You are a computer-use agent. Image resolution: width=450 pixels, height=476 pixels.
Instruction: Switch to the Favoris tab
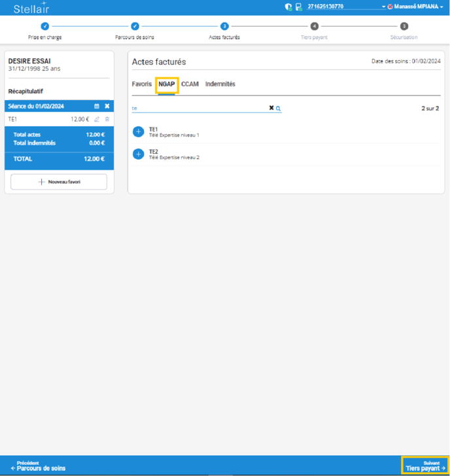point(141,84)
